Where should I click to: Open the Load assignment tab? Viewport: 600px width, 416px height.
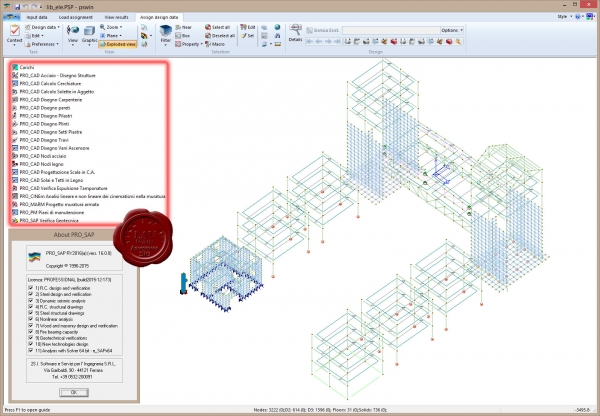point(76,17)
